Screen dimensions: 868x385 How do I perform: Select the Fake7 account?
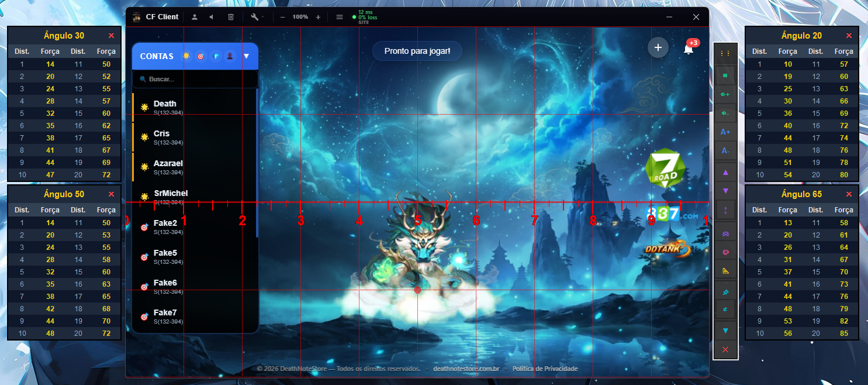(194, 317)
